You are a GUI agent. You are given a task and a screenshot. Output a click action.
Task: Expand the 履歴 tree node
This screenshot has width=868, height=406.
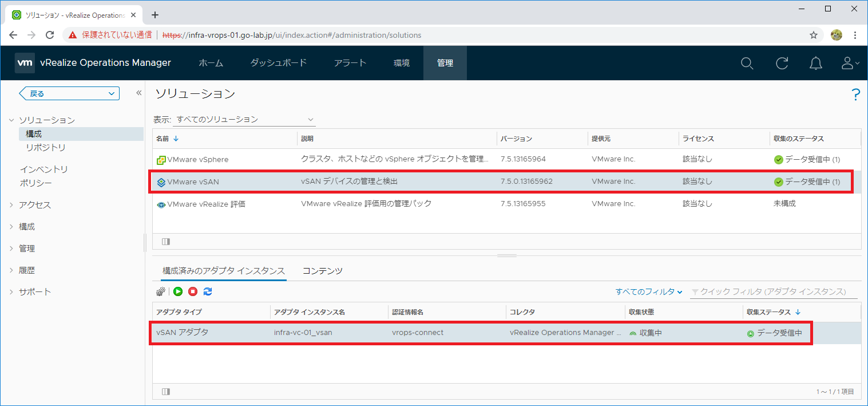click(x=11, y=270)
